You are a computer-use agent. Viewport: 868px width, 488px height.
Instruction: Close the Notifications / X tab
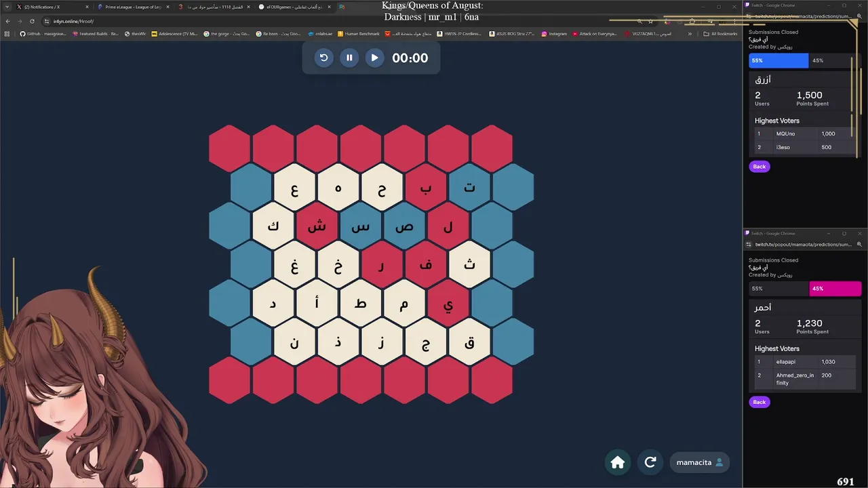click(87, 7)
